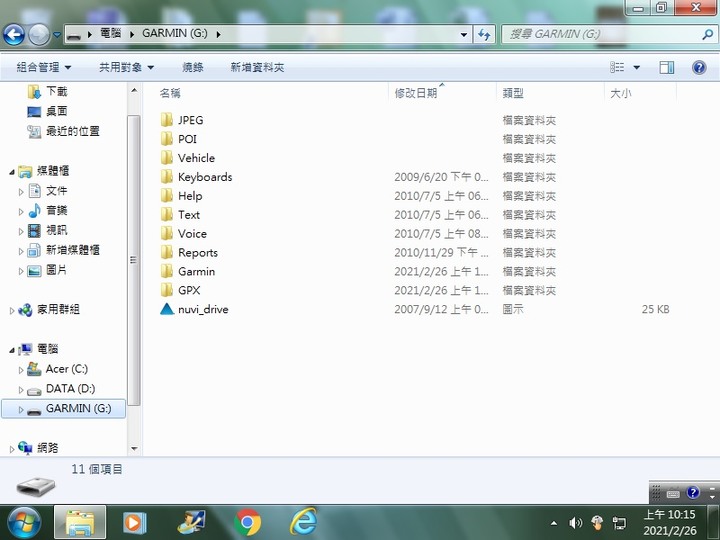
Task: Open the recent pages arrow beside Forward
Action: click(56, 34)
